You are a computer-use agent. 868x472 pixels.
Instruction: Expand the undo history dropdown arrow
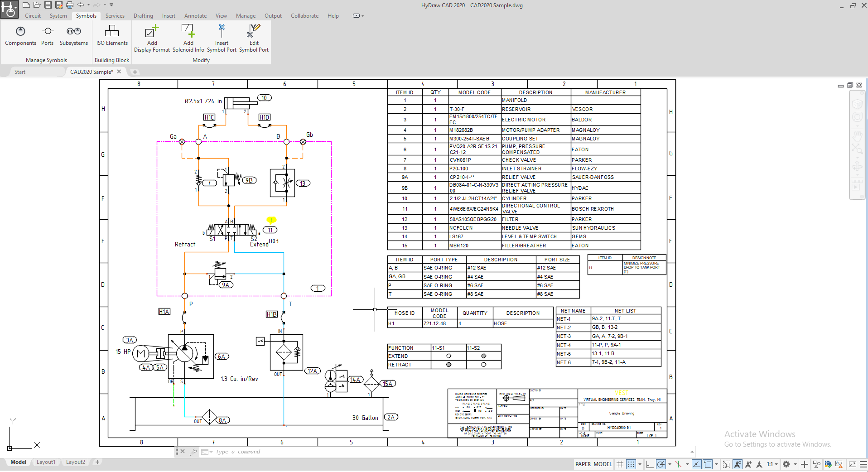(x=88, y=5)
